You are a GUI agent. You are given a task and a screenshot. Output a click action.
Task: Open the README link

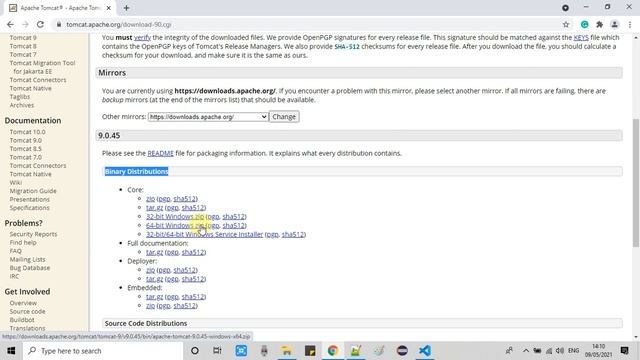[x=160, y=153]
